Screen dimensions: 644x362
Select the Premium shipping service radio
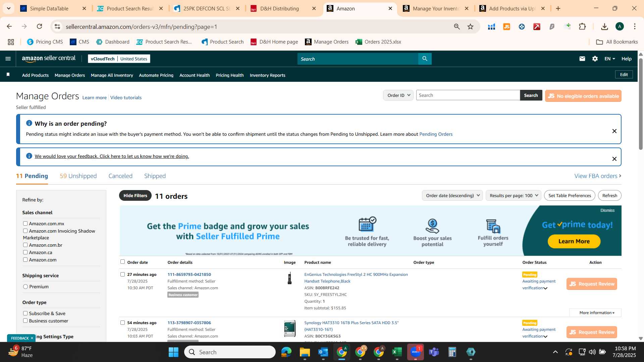(25, 287)
